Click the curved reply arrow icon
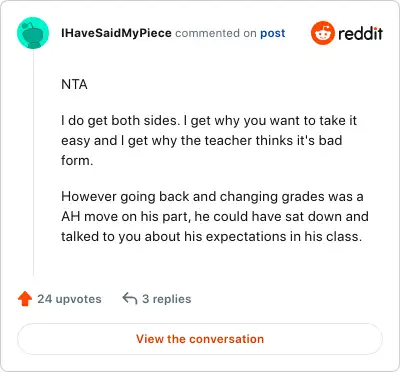The width and height of the screenshot is (400, 372). click(130, 298)
